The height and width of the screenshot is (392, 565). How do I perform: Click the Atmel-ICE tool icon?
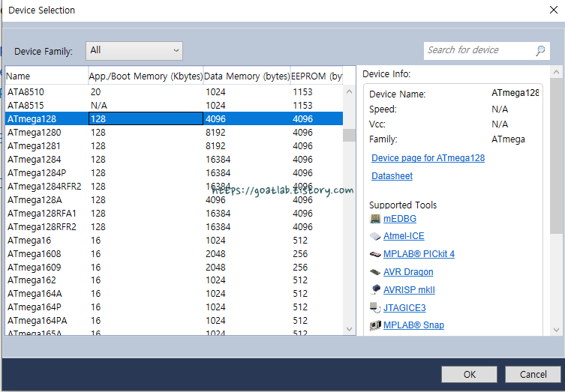[x=375, y=236]
